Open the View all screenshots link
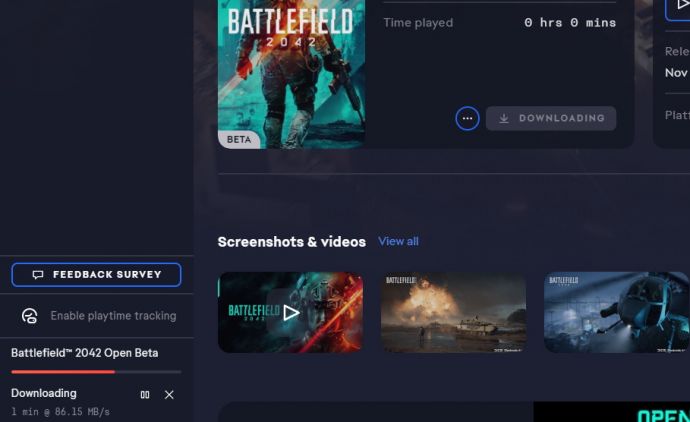690x422 pixels. 398,241
